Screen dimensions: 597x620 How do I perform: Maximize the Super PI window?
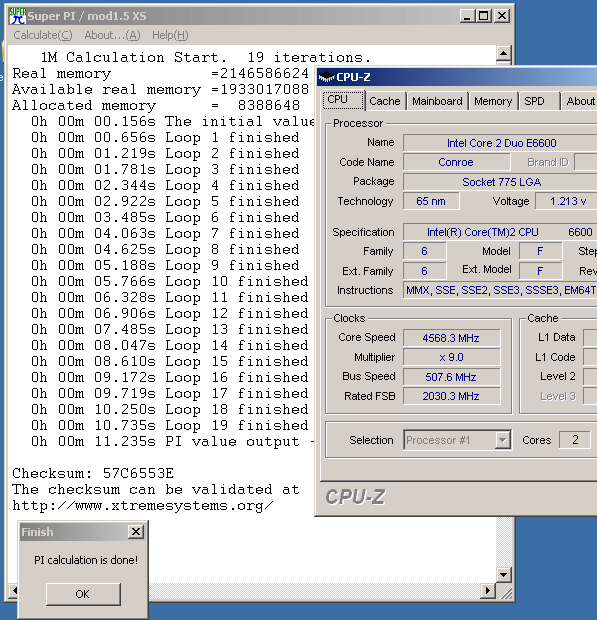click(x=483, y=16)
